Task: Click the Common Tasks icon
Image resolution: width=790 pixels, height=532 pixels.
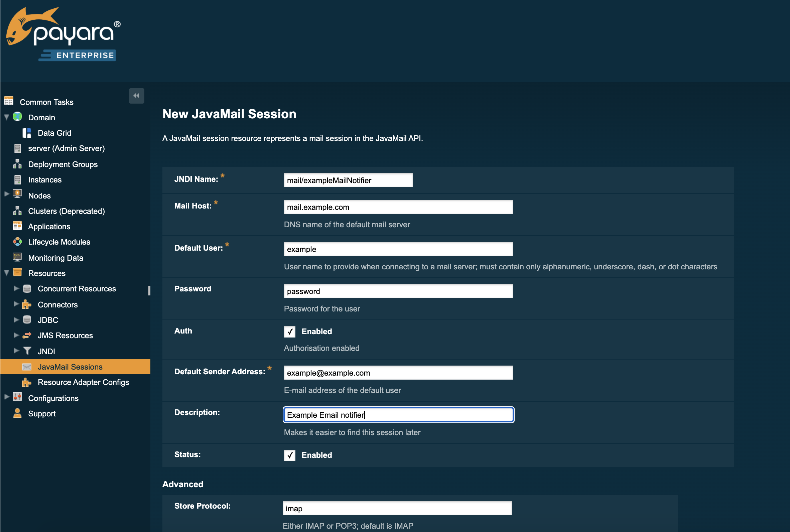Action: (9, 102)
